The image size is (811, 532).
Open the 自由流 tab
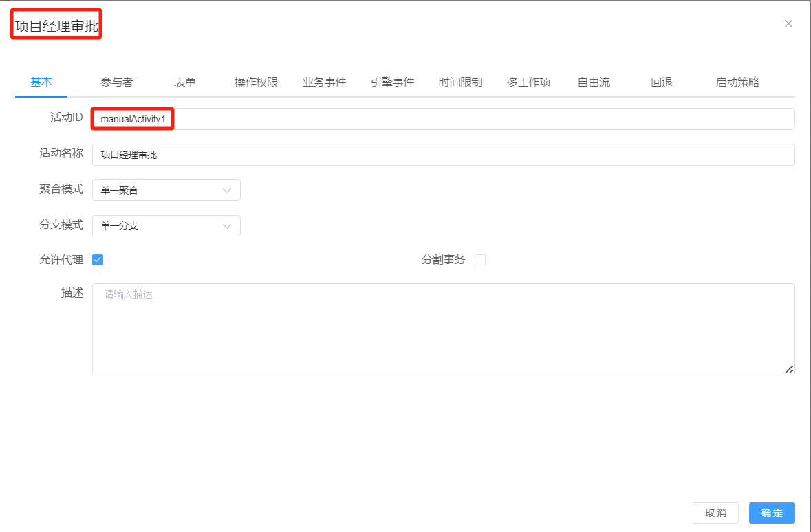coord(594,82)
